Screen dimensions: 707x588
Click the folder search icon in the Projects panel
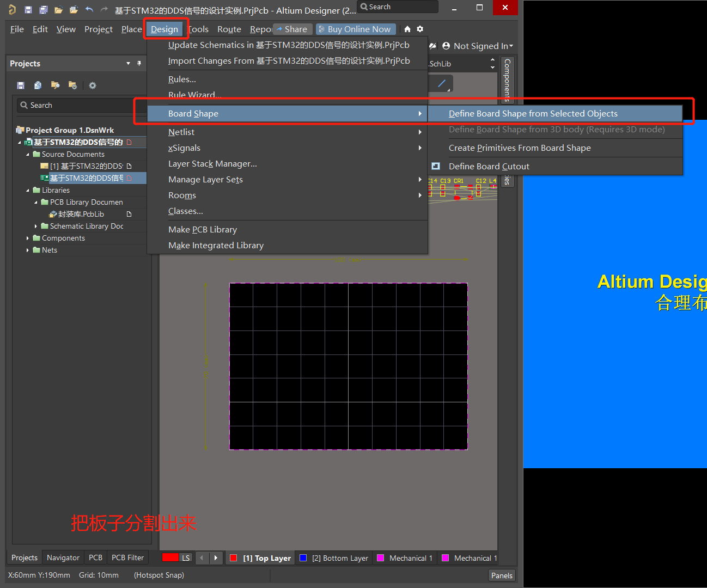tap(55, 85)
